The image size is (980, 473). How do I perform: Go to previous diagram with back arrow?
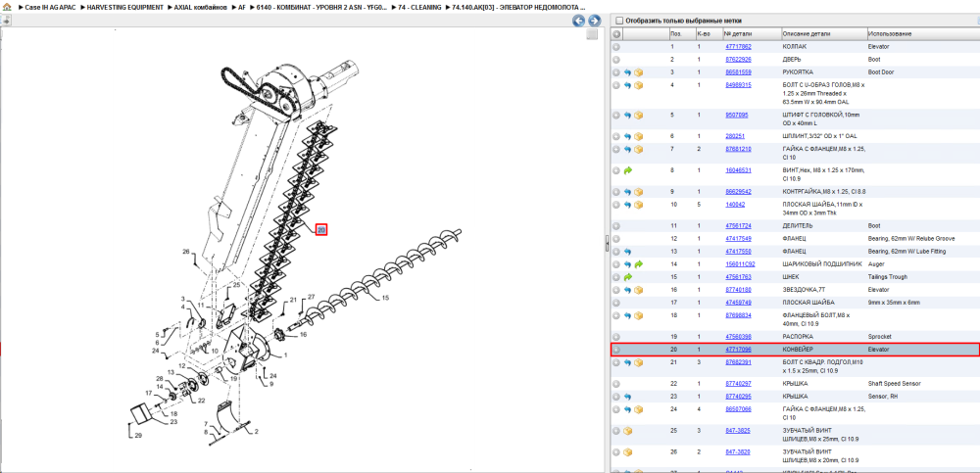click(579, 21)
